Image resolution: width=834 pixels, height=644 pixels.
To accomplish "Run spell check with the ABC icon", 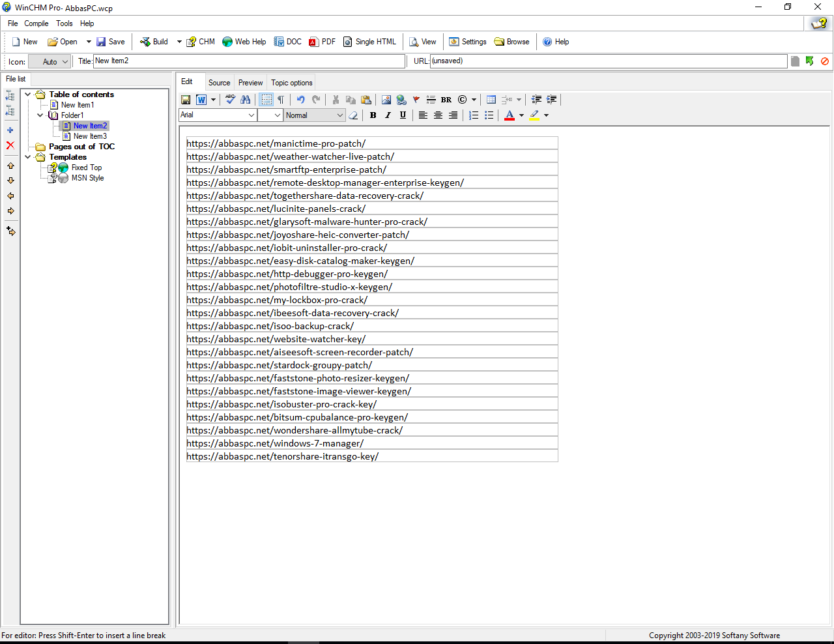I will (x=230, y=100).
